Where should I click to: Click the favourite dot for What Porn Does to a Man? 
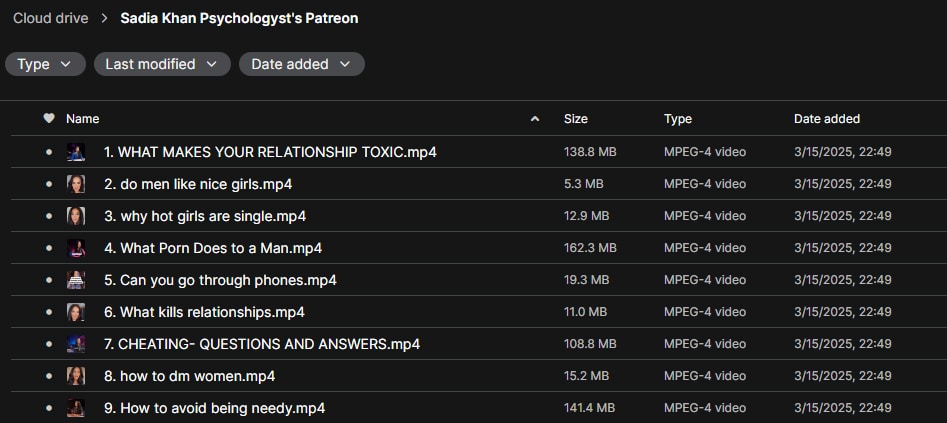49,248
